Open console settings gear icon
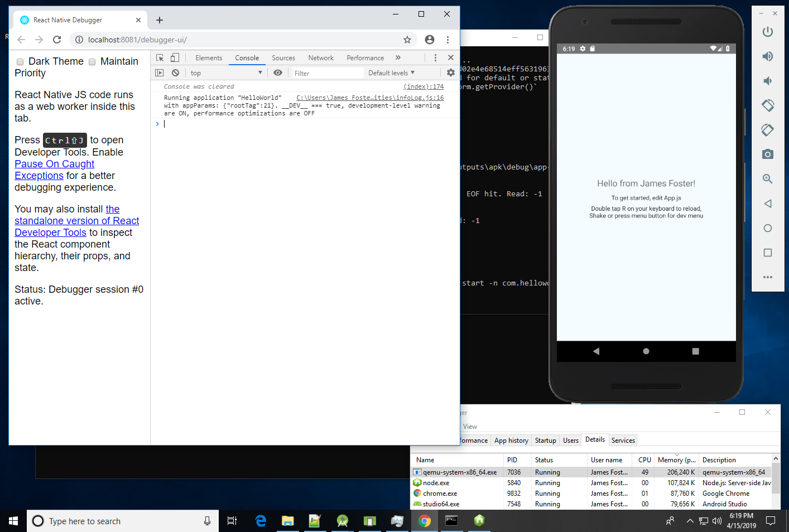 tap(451, 73)
